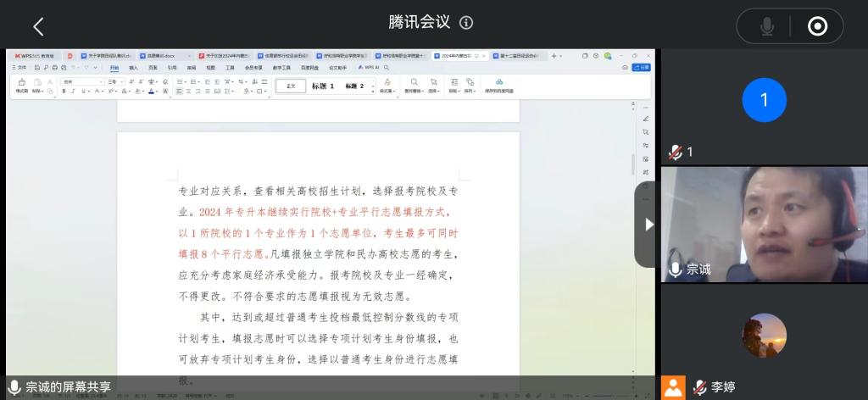Open the 视图 ribbon tab
Viewport: 868px width, 400px height.
210,67
